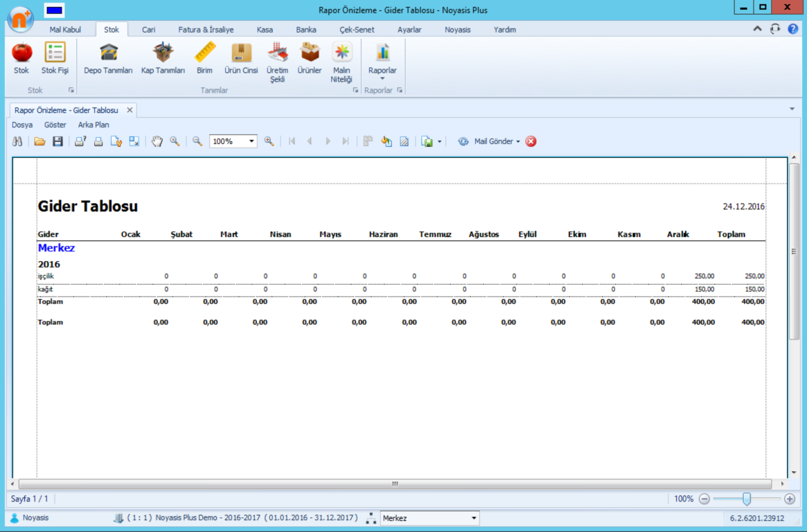
Task: Click the open folder toolbar icon
Action: point(39,141)
